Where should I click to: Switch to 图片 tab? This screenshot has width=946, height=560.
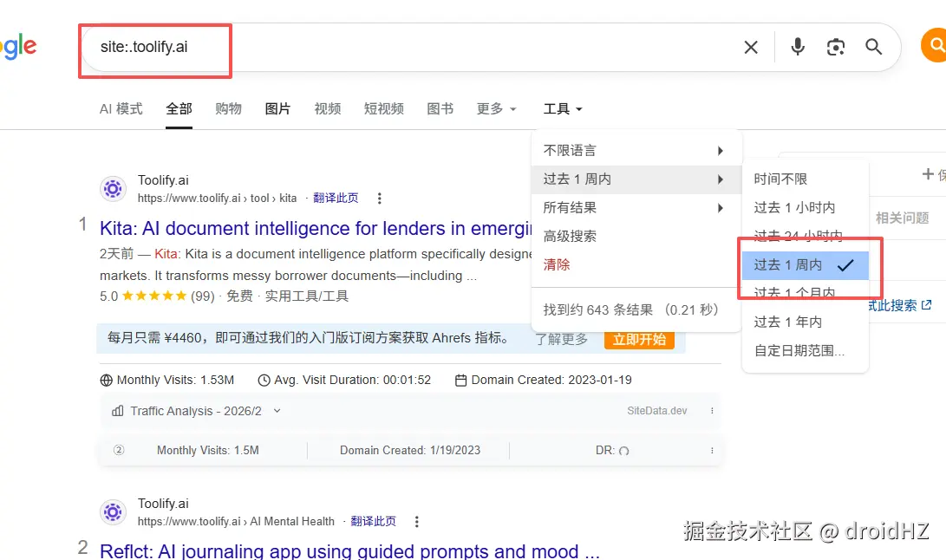click(x=277, y=108)
